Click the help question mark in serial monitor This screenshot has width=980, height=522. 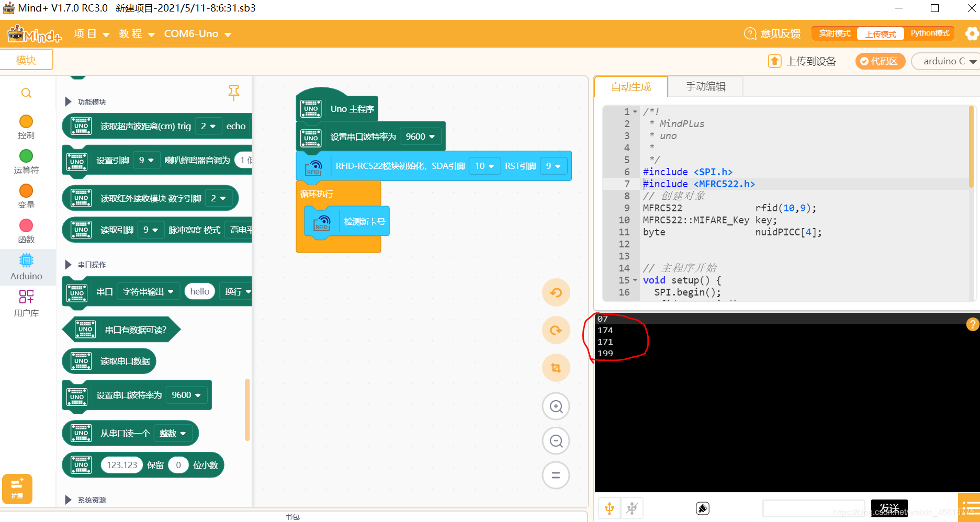click(x=972, y=324)
